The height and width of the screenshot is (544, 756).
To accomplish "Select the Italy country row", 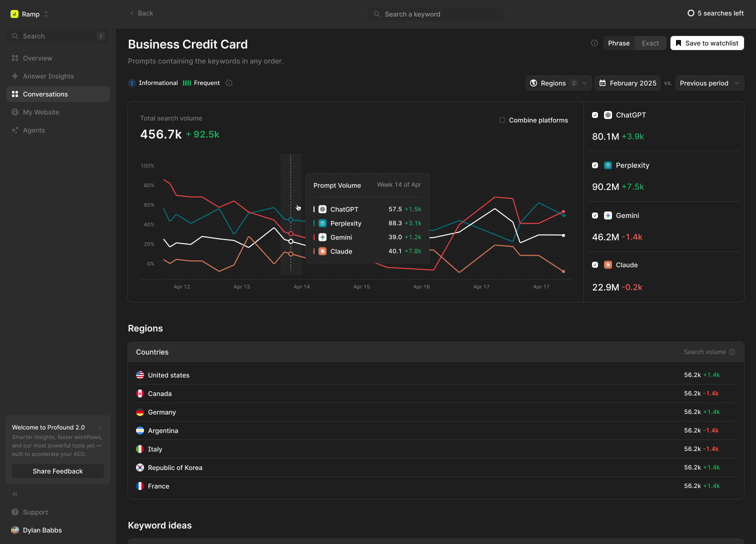I will pyautogui.click(x=436, y=449).
